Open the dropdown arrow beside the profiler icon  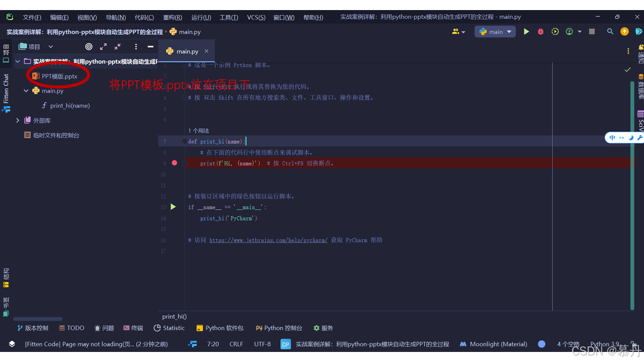click(x=580, y=32)
